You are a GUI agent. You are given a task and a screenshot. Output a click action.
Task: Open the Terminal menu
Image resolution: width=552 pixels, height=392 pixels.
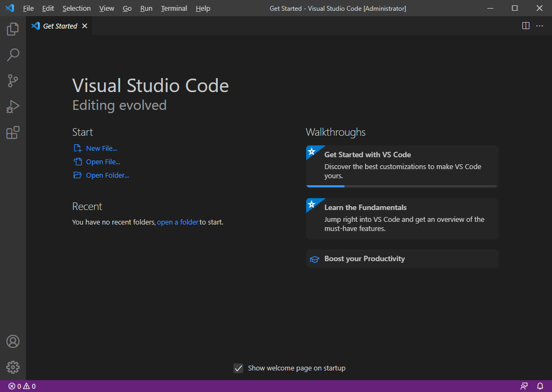point(174,8)
